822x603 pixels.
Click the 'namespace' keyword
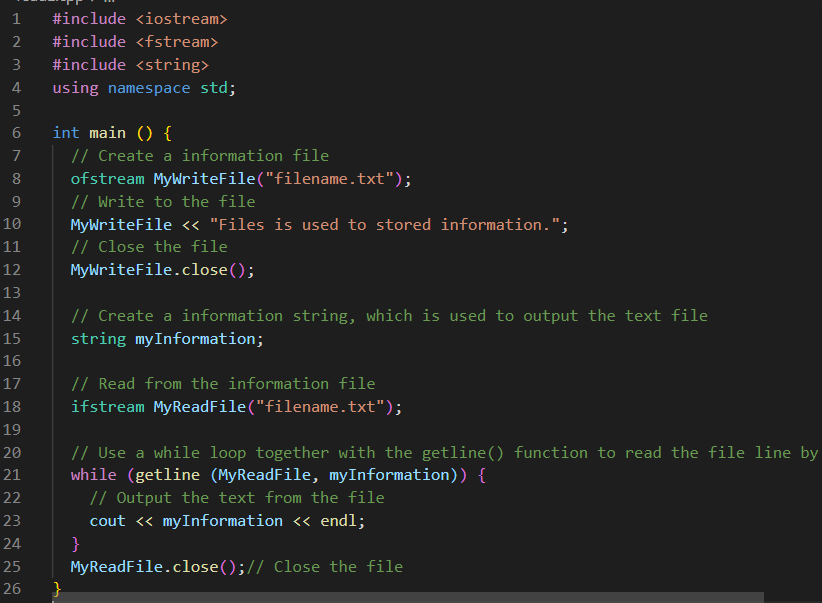149,88
